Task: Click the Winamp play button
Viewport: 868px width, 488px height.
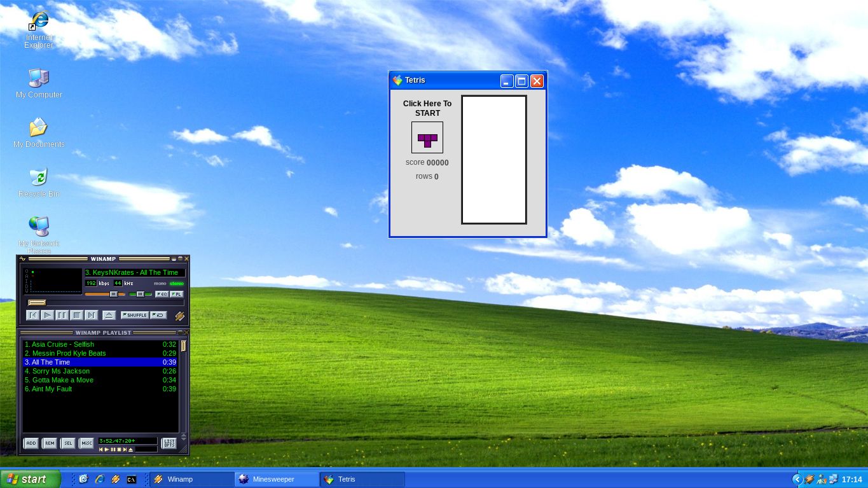Action: 48,315
